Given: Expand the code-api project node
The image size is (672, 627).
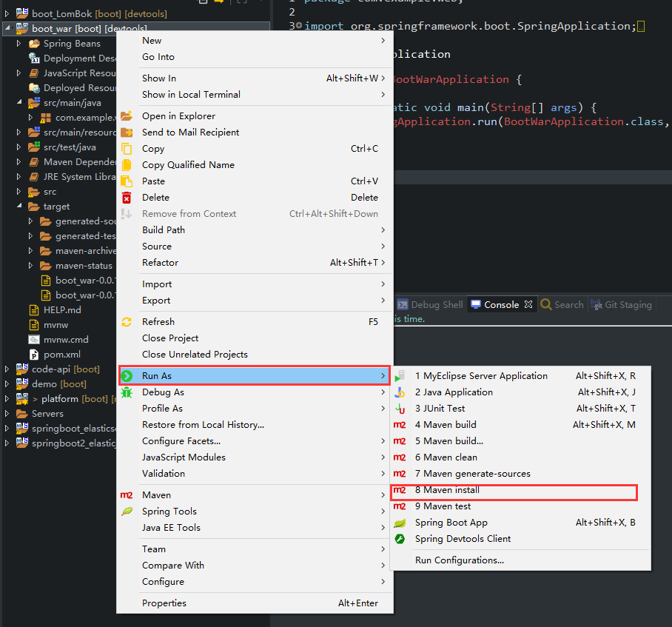Looking at the screenshot, I should 7,369.
